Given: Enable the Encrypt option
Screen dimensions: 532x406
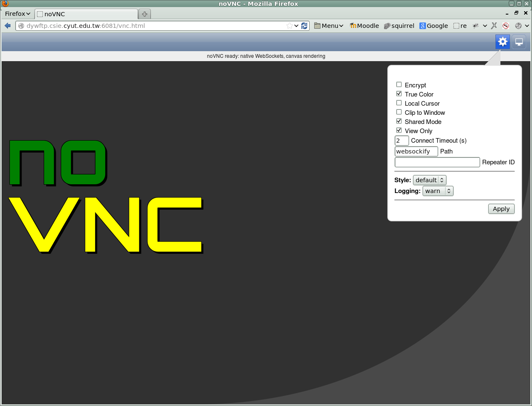Looking at the screenshot, I should pos(399,84).
